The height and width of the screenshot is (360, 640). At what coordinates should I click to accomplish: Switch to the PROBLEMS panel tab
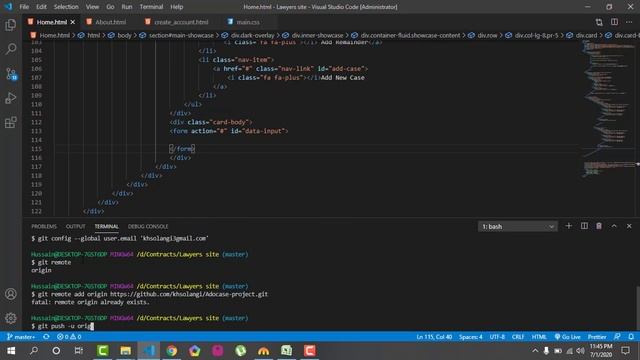[x=44, y=226]
